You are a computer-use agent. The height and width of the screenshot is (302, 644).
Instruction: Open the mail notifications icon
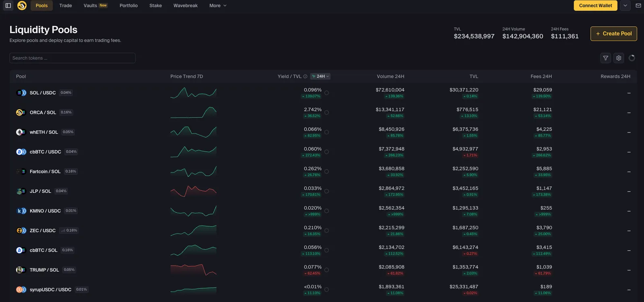click(638, 6)
